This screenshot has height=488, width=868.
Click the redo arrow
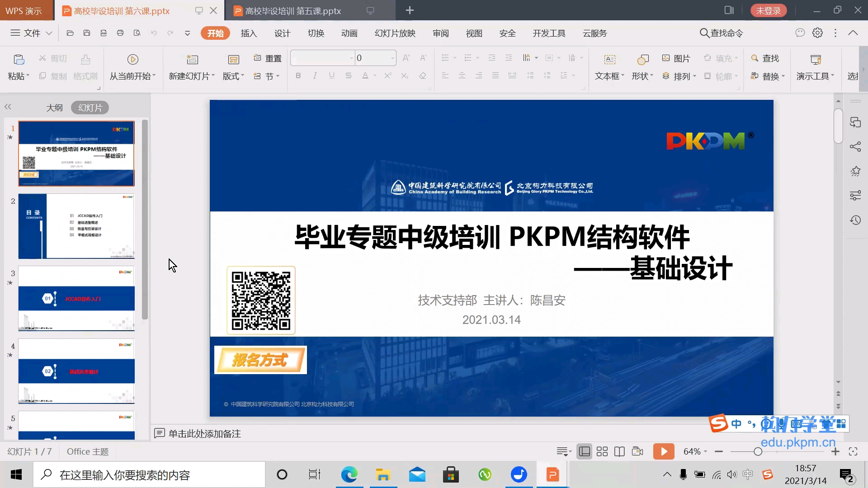tap(170, 33)
